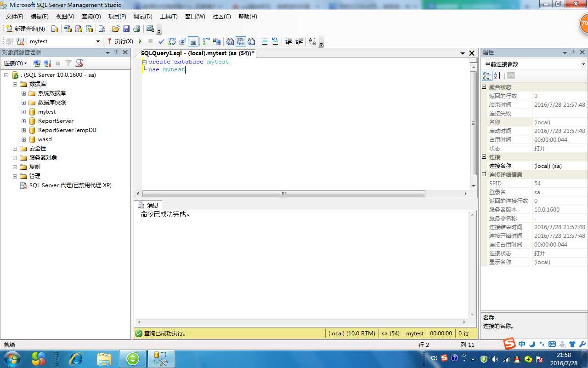Viewport: 588px width, 368px height.
Task: Expand the 系统数据库 folder
Action: click(23, 93)
